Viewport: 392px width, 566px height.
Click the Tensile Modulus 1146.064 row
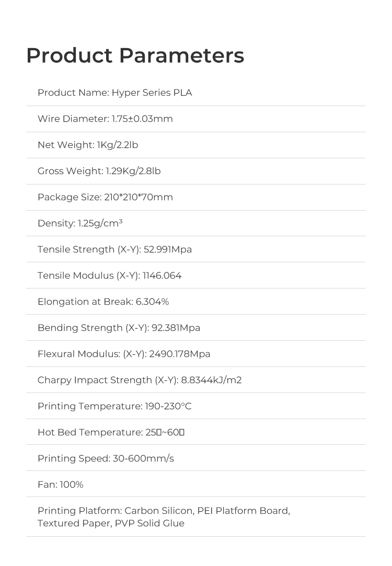109,276
